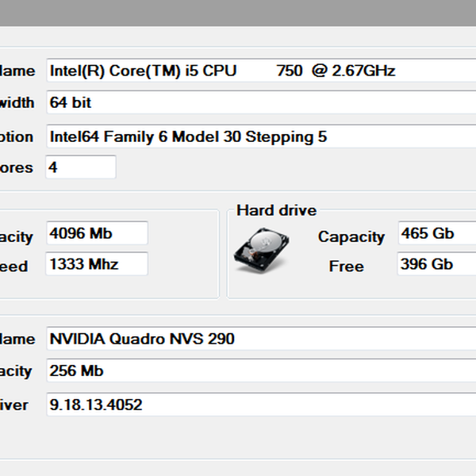Click the gray title bar at top
The height and width of the screenshot is (476, 476).
click(x=238, y=13)
